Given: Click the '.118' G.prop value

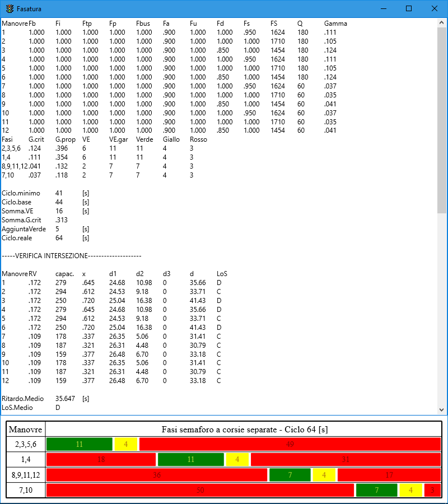Looking at the screenshot, I should pyautogui.click(x=62, y=175).
